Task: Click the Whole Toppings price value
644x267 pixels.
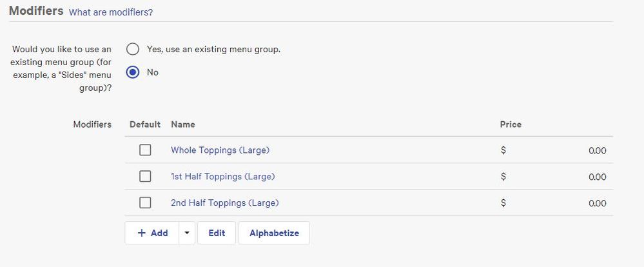Action: pyautogui.click(x=597, y=151)
